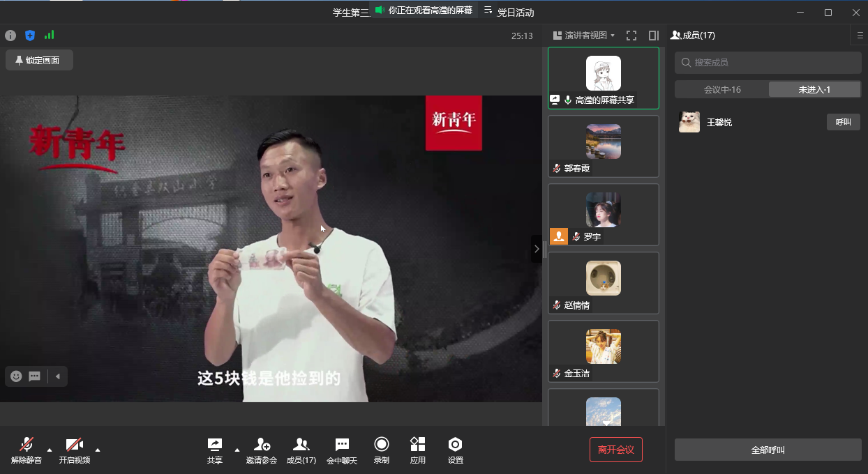Toggle 成员(17) members panel
Screen dimensions: 868x474
click(301, 450)
